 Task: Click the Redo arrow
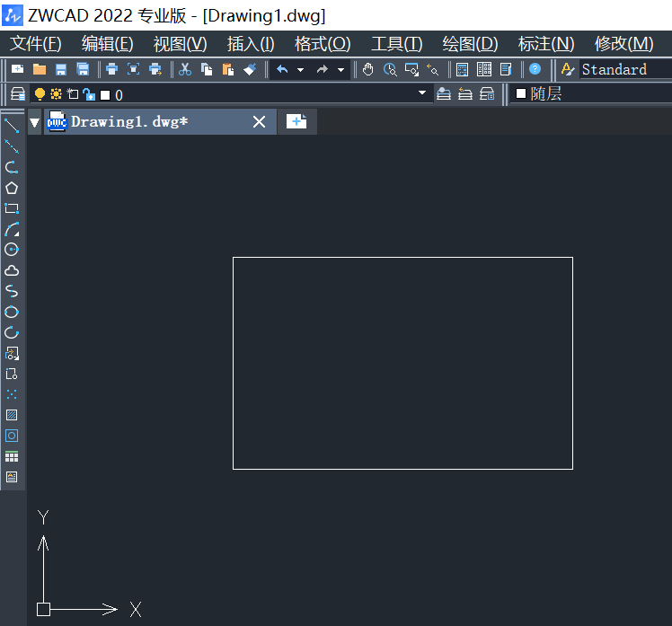tap(323, 69)
